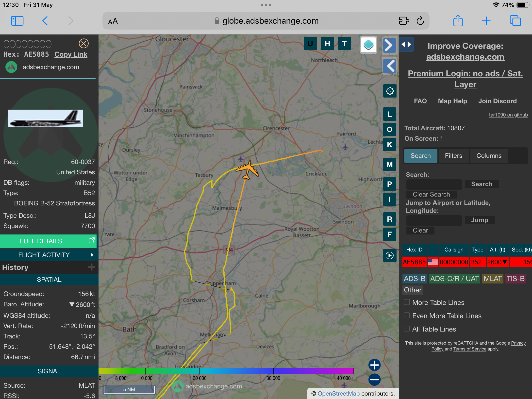The image size is (532, 399).
Task: Open the B-52 aircraft photo
Action: point(46,118)
